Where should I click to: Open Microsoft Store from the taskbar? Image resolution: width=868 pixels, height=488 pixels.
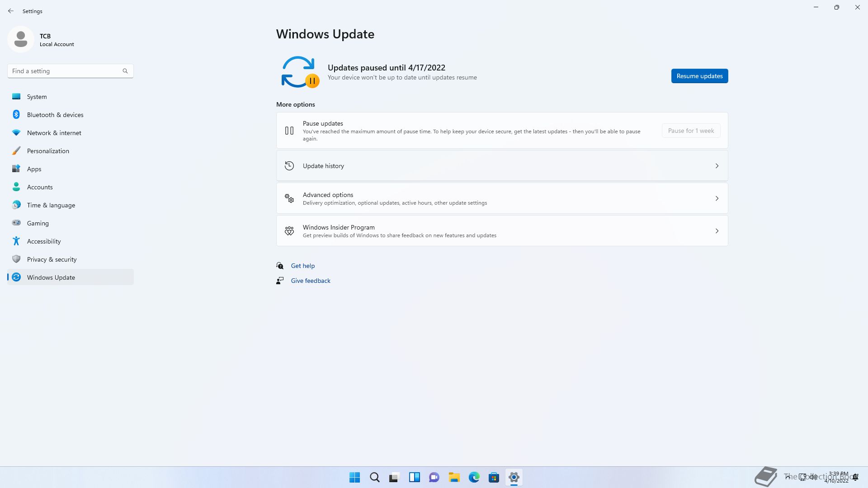[494, 477]
